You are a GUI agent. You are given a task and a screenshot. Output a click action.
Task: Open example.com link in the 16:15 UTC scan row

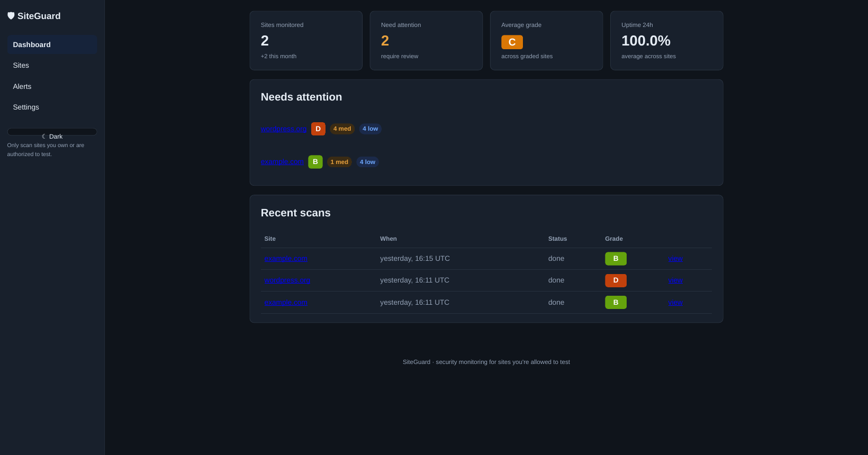[x=286, y=259]
